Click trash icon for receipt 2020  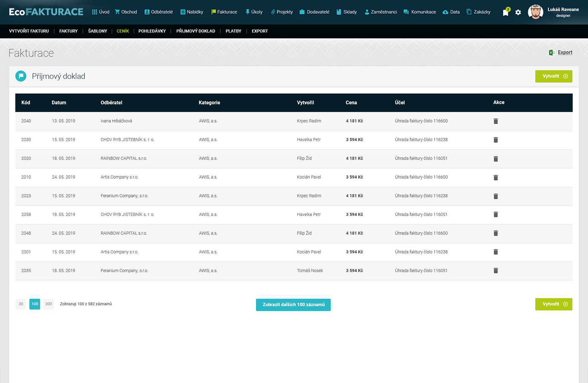[x=496, y=159]
